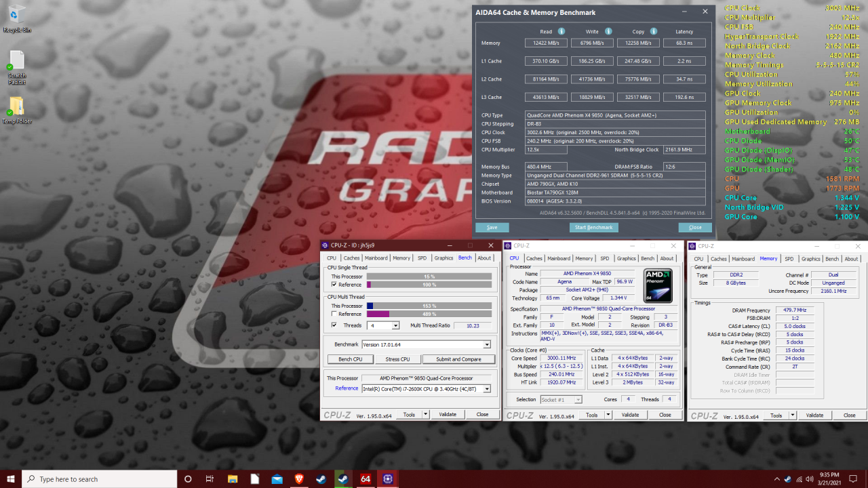The image size is (868, 488).
Task: Switch to Caches tab in Bench window
Action: pos(351,258)
